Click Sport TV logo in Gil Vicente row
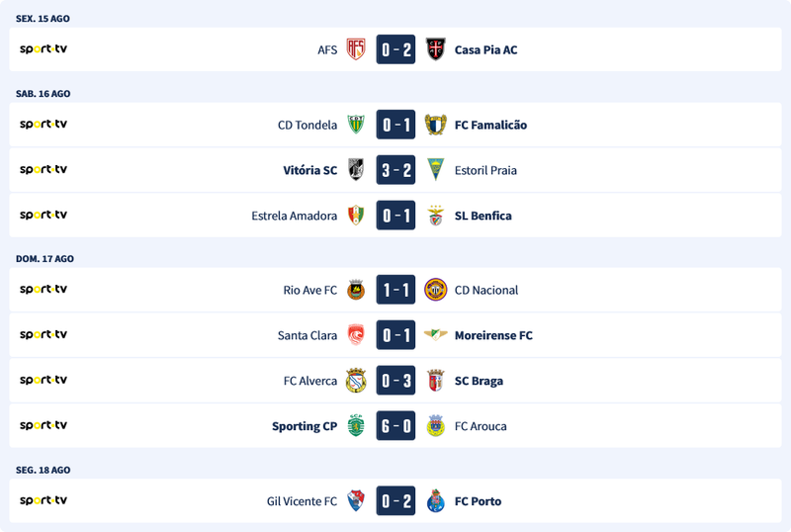This screenshot has height=532, width=791. (44, 501)
